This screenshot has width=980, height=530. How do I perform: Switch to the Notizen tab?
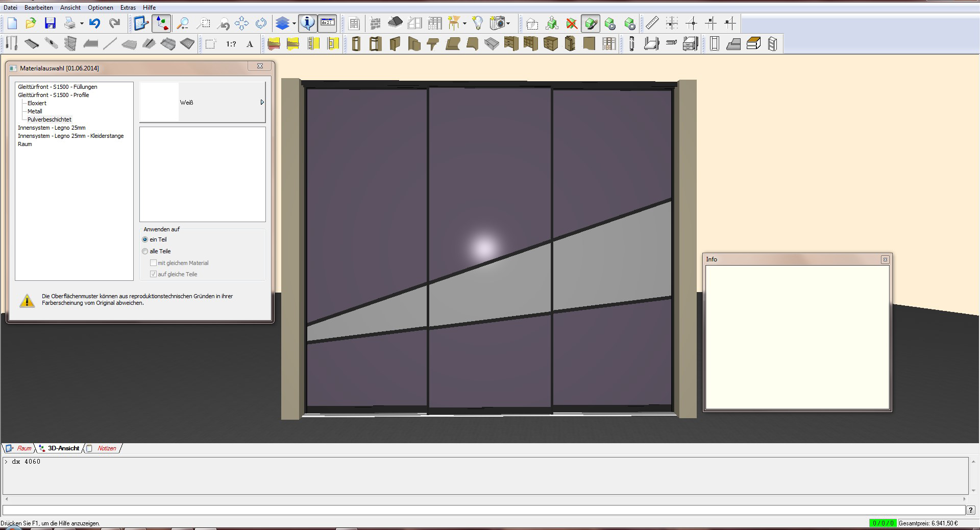click(106, 448)
